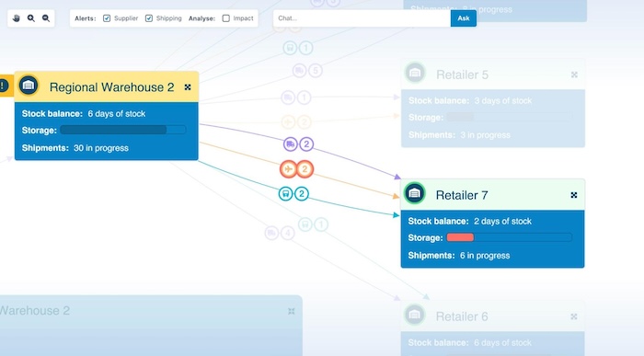Focus the Chat input field
Screen dimensions: 644x356
[362, 18]
